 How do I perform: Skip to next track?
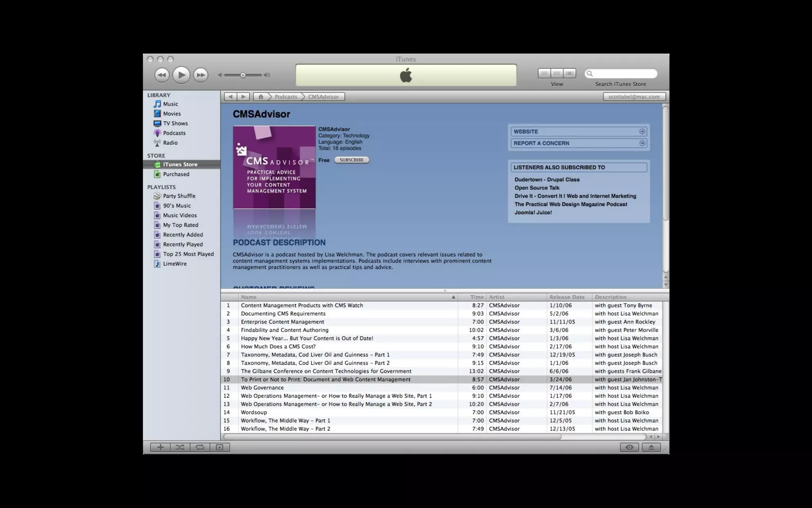tap(201, 75)
